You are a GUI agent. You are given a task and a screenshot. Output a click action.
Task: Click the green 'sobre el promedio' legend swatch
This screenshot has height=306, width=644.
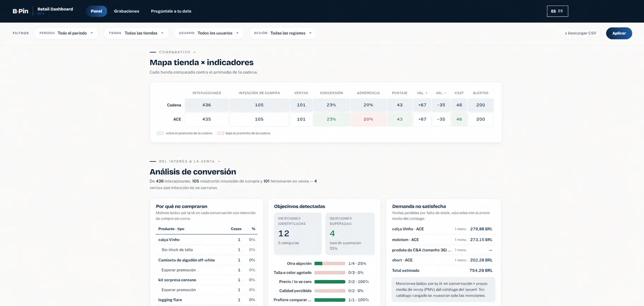pyautogui.click(x=160, y=133)
